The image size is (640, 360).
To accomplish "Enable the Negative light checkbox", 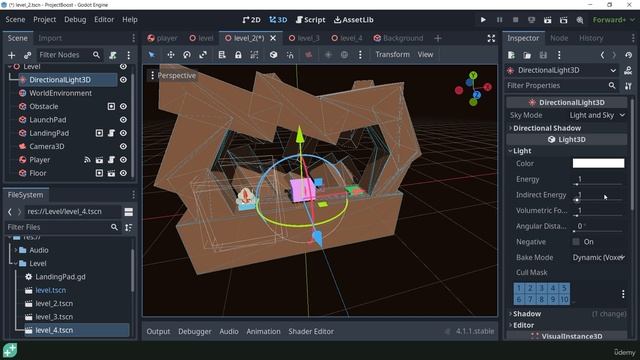I will click(x=576, y=242).
